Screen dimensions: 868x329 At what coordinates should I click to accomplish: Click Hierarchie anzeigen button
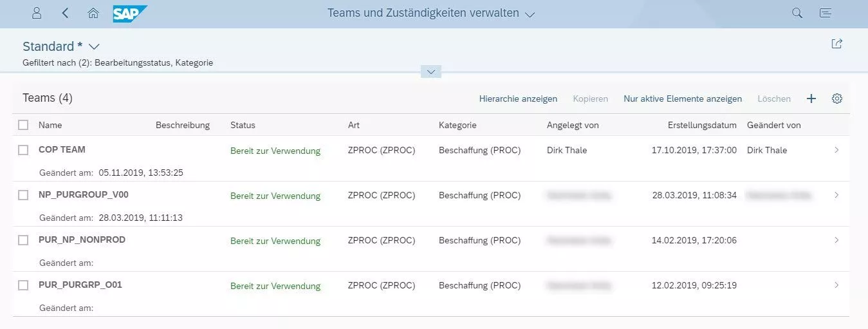(x=518, y=99)
